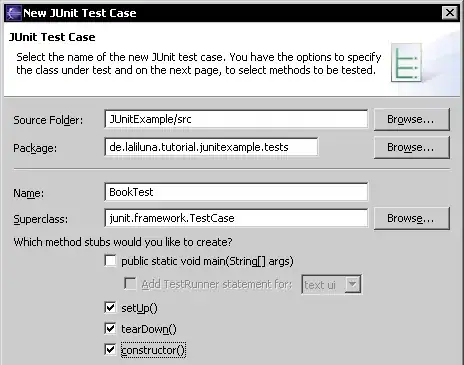Focus the Name field containing BookTest
Screen dimensions: 464x365
tap(236, 192)
